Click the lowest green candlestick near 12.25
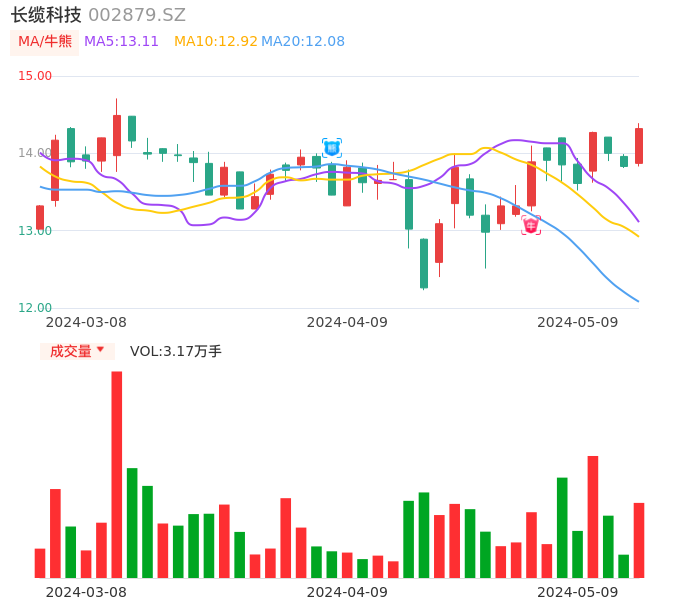Viewport: 686px width, 606px height. coord(424,263)
